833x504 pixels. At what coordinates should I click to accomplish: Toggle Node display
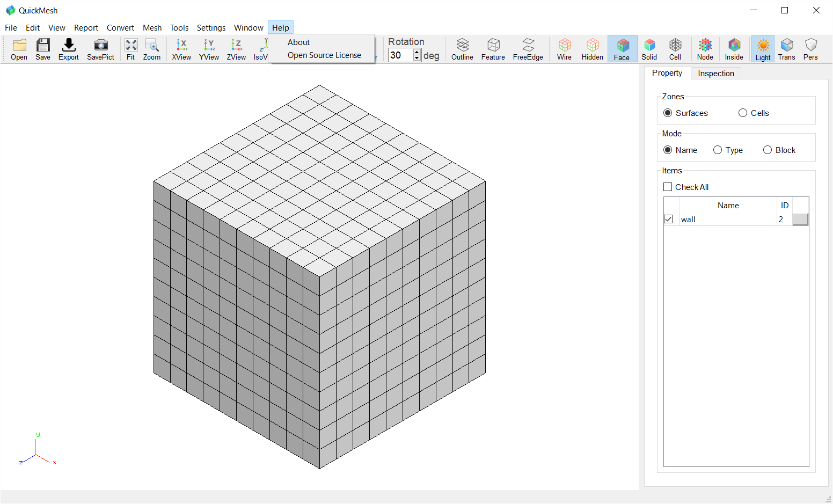pyautogui.click(x=705, y=49)
